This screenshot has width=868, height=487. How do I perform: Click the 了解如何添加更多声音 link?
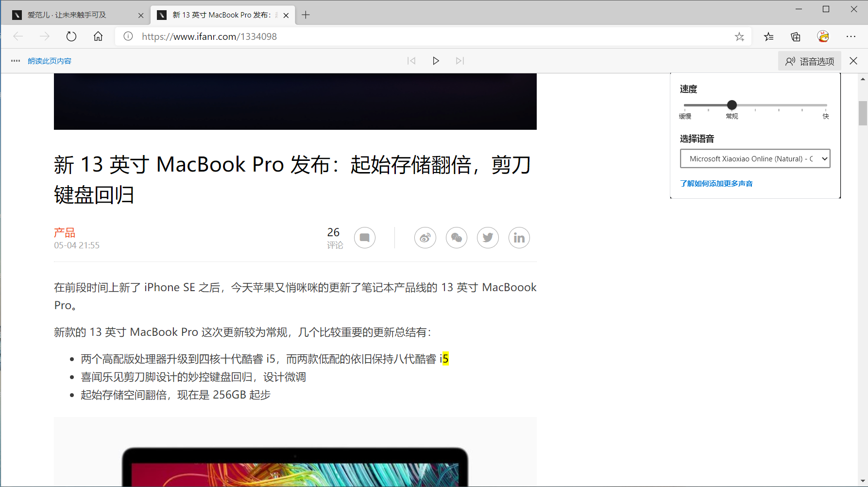point(716,183)
